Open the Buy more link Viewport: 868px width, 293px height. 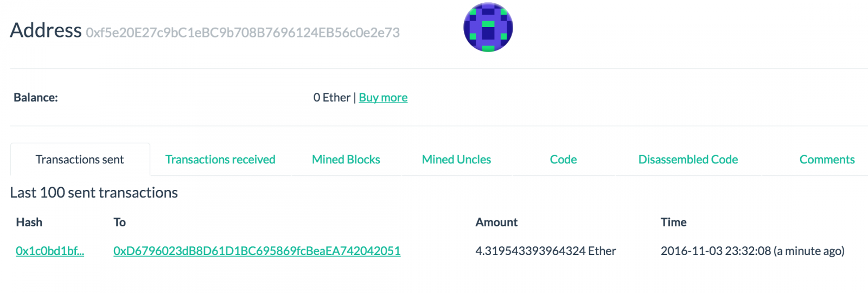click(x=383, y=98)
